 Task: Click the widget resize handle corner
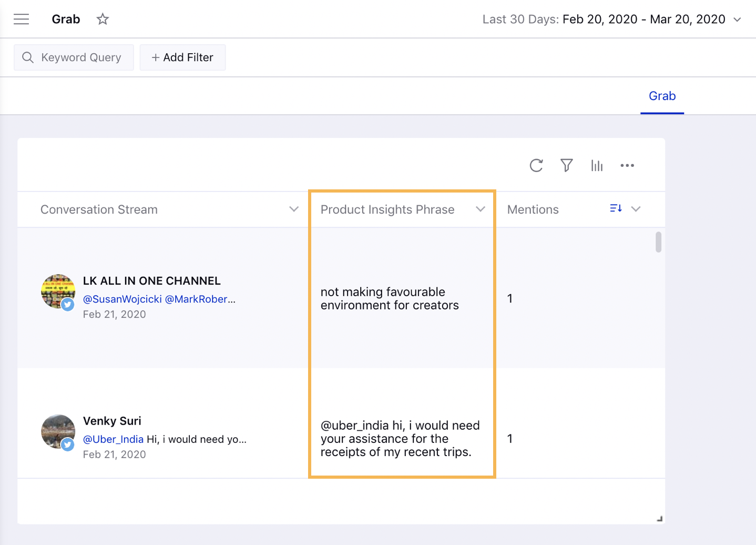click(x=659, y=519)
